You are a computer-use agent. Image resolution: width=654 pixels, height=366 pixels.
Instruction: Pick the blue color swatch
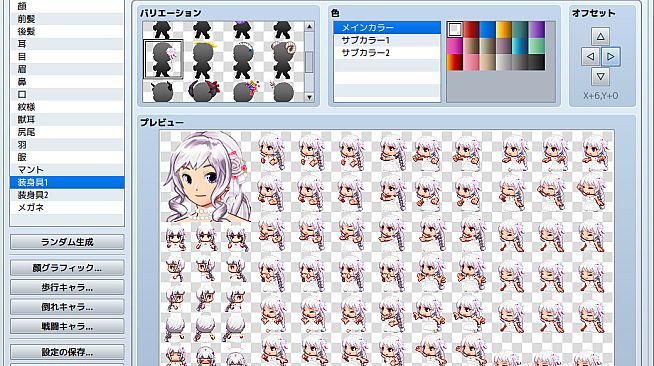click(488, 30)
